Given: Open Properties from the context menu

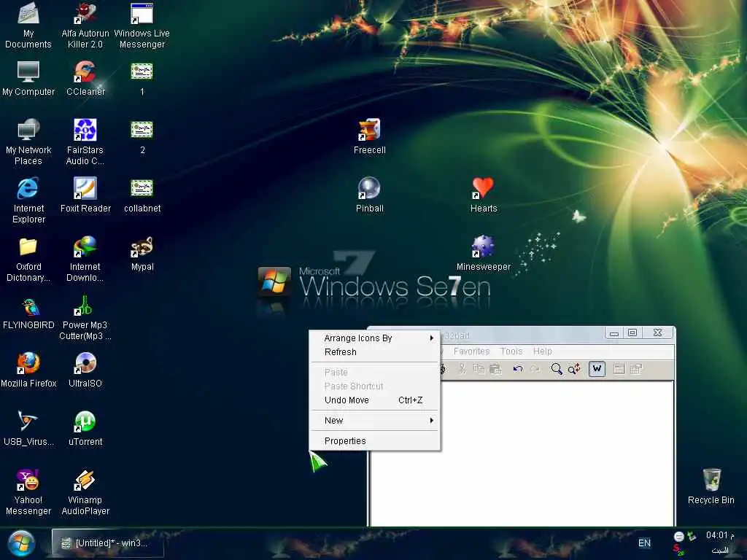Looking at the screenshot, I should (374, 441).
